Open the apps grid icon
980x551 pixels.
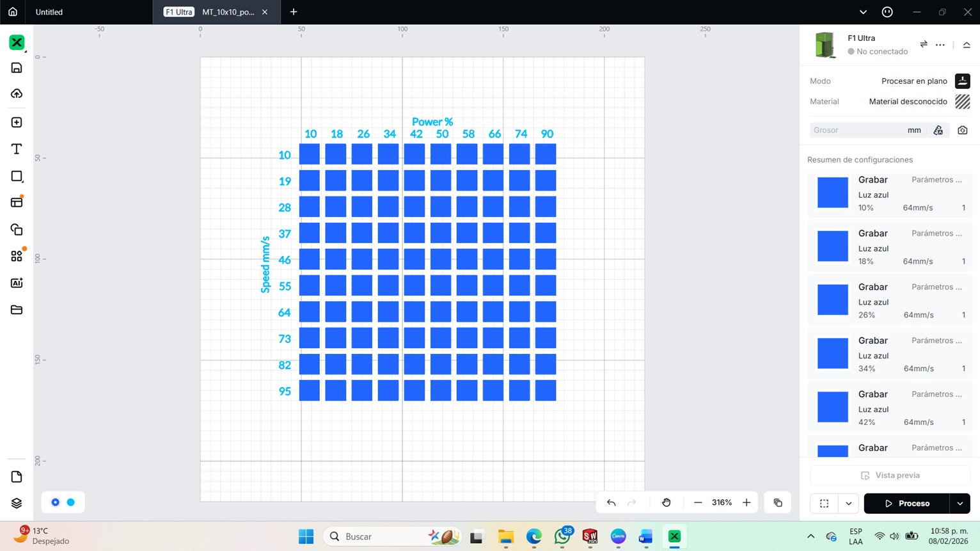[x=17, y=256]
